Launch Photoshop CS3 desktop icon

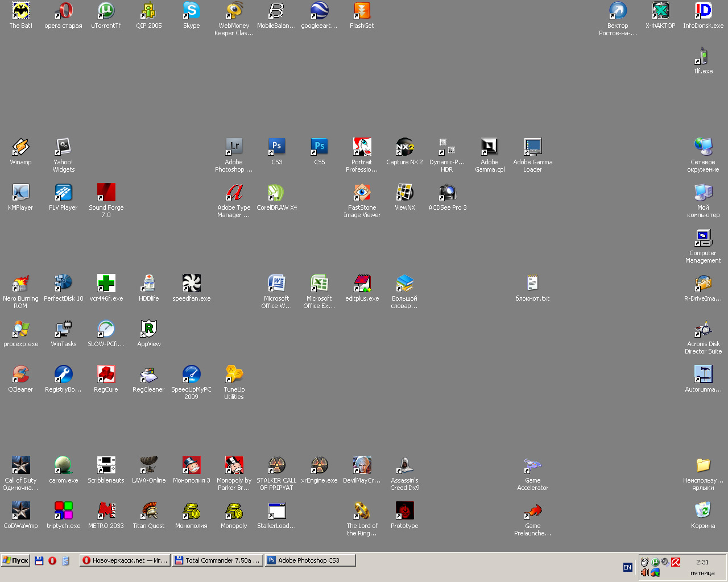[x=277, y=147]
